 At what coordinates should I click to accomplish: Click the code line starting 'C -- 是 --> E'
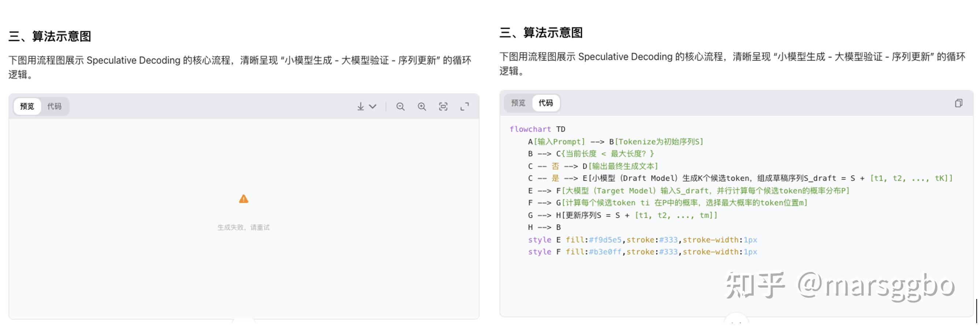pos(740,178)
